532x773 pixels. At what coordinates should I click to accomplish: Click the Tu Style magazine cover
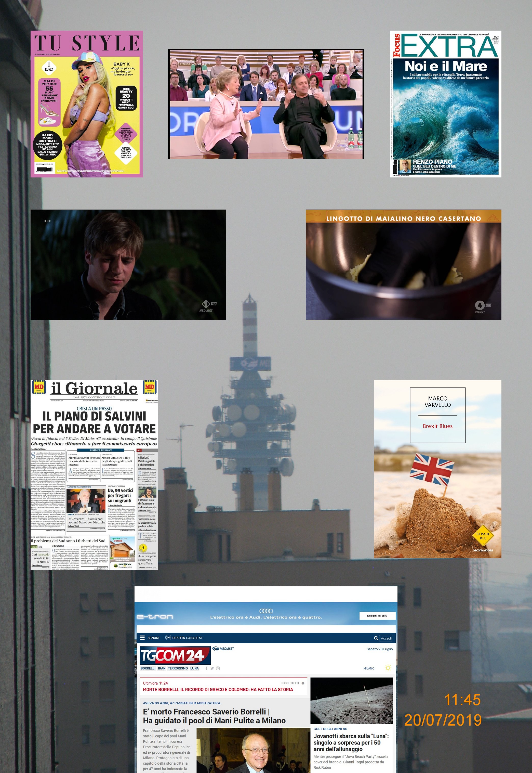coord(87,104)
